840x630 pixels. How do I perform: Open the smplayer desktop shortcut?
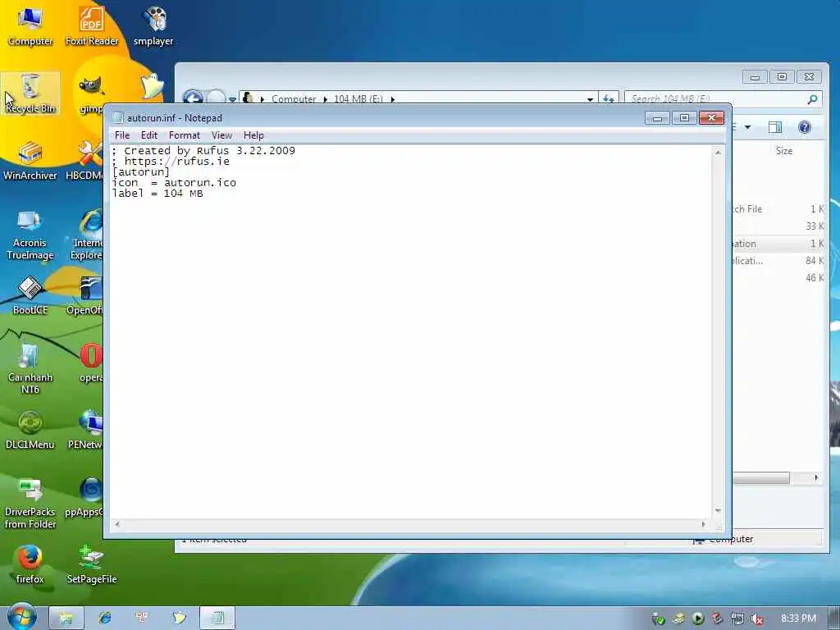(153, 27)
